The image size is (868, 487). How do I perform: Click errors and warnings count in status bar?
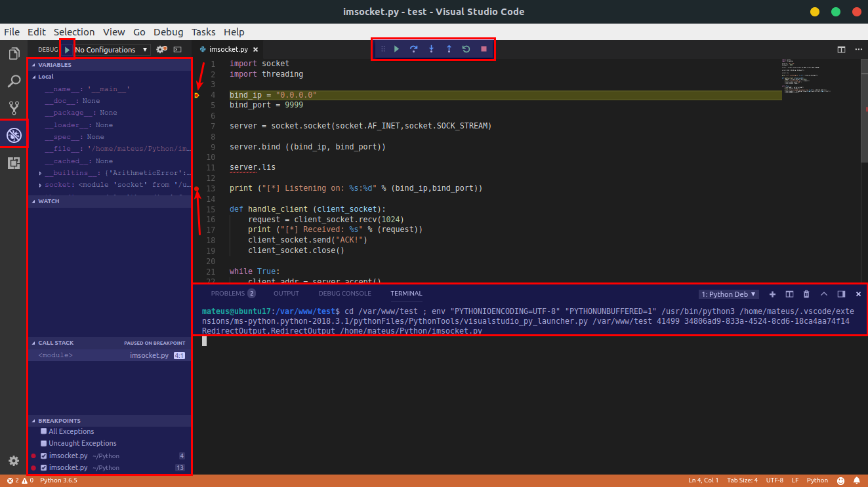[x=20, y=480]
